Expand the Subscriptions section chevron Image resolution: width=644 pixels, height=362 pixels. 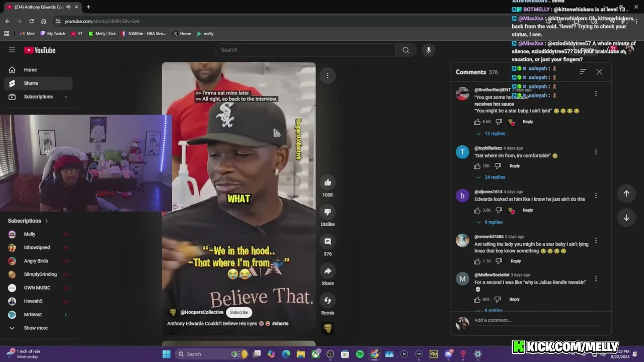point(46,221)
